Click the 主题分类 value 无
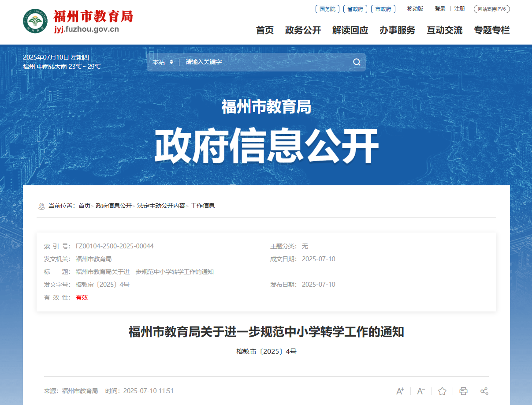Screen dimensions: 532x405 [305, 246]
